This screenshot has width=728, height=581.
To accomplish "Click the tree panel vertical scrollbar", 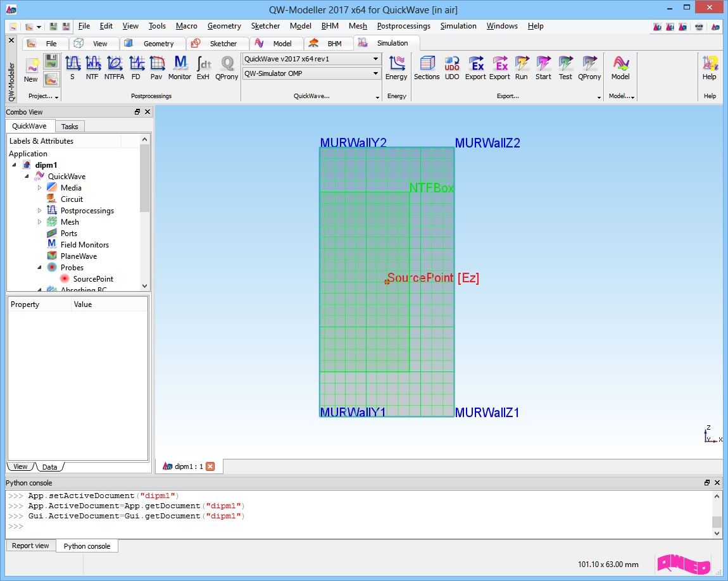I will tap(145, 178).
